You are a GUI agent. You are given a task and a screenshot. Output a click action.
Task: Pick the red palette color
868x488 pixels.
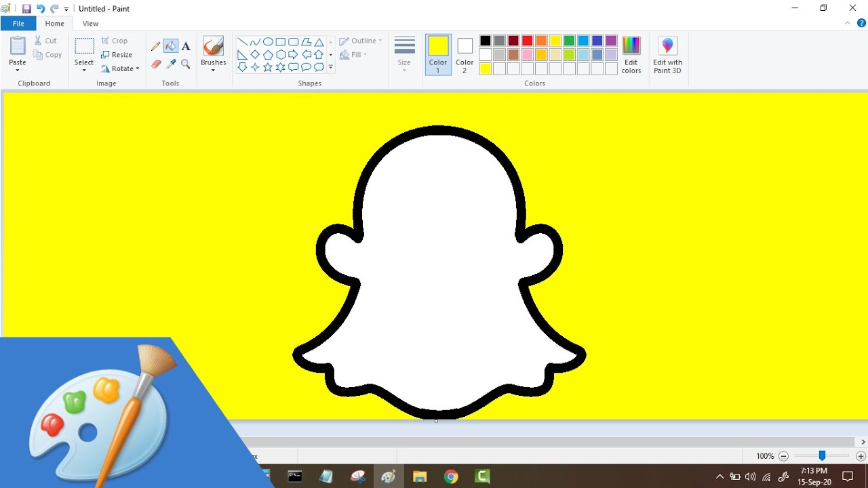528,41
